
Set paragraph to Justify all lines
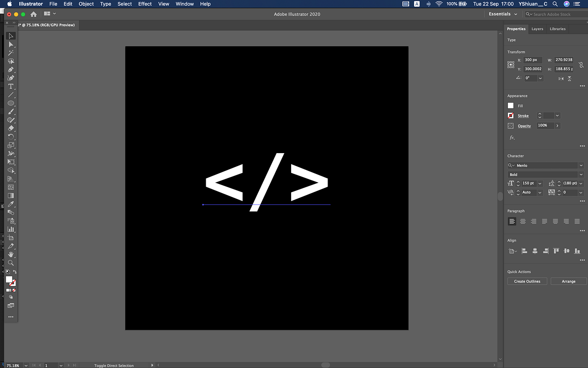[577, 221]
